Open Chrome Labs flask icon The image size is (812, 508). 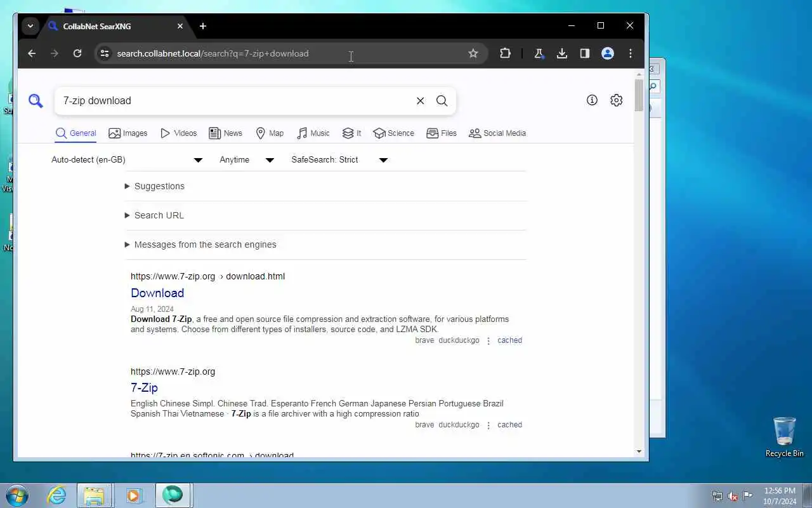[539, 53]
